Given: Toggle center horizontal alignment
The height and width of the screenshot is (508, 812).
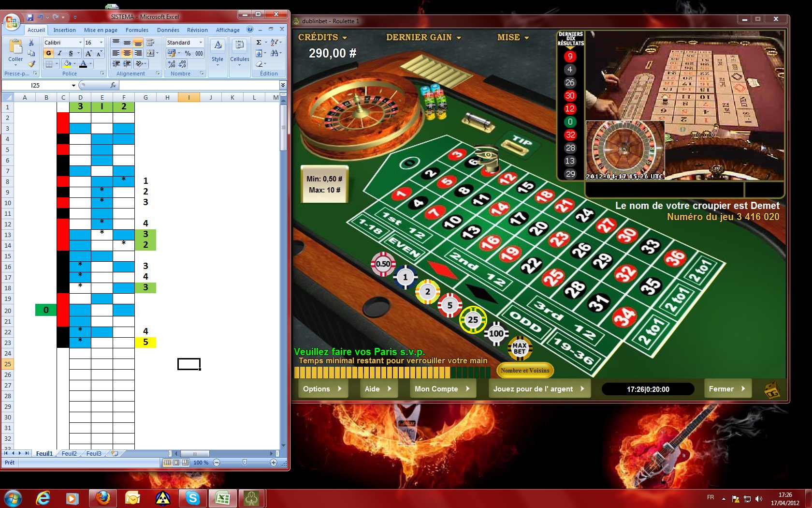Looking at the screenshot, I should click(127, 53).
